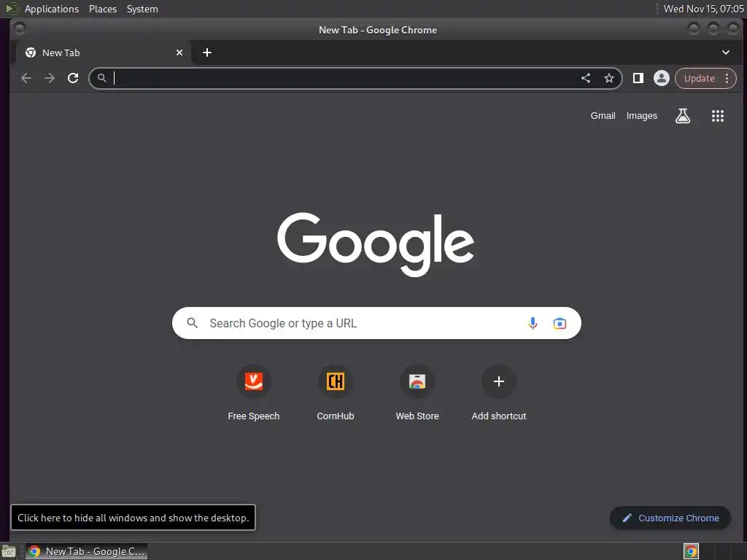The height and width of the screenshot is (560, 747).
Task: Share this page via the share icon
Action: [586, 78]
